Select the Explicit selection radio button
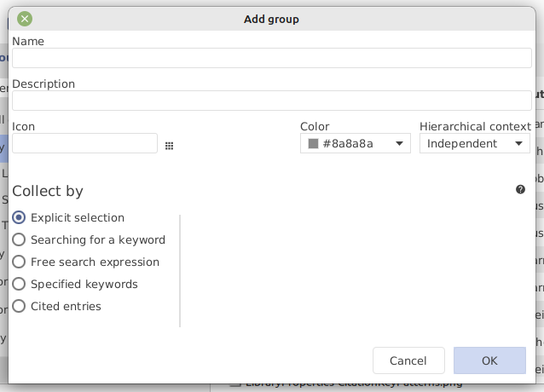Screen dimensions: 544x392 pyautogui.click(x=19, y=218)
